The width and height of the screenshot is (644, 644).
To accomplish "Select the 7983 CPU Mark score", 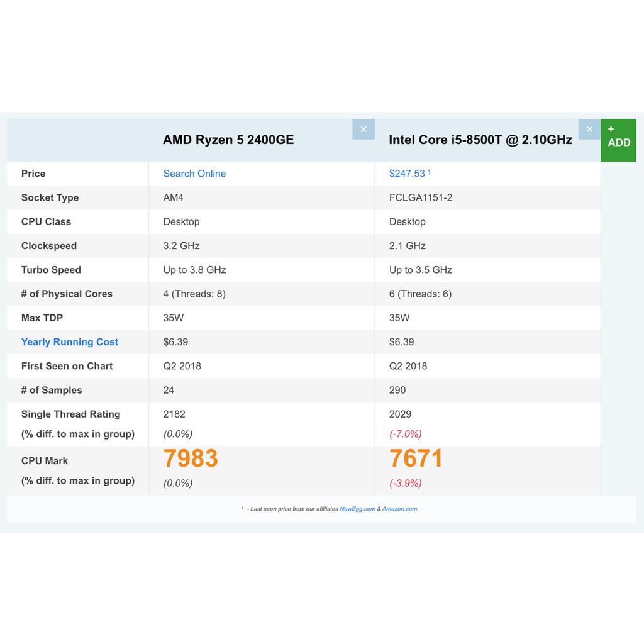I will 191,459.
